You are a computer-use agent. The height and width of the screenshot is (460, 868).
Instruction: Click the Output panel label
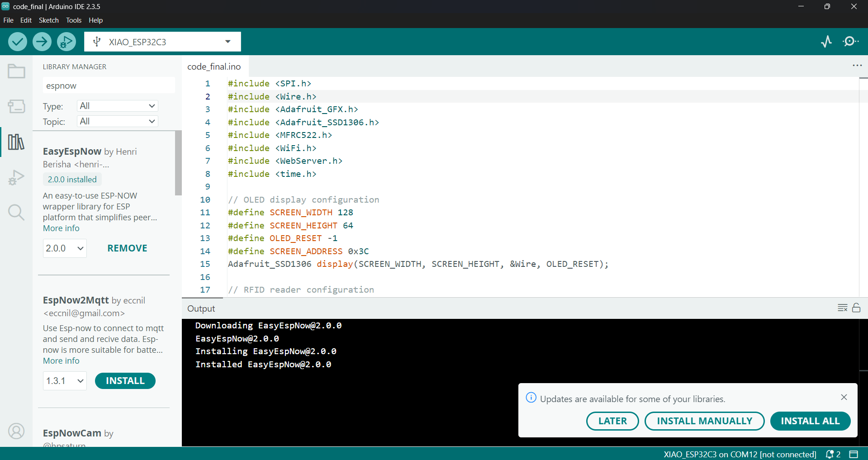[x=201, y=308]
